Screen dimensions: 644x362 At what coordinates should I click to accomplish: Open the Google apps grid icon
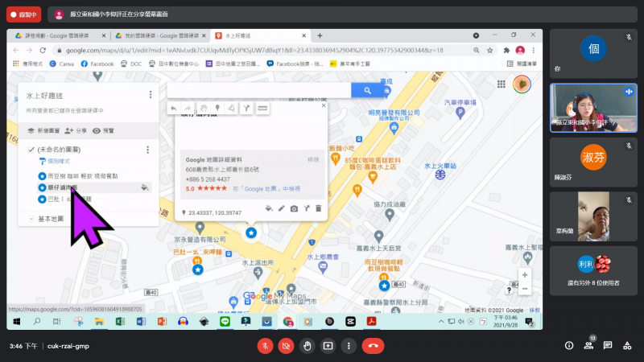[501, 84]
